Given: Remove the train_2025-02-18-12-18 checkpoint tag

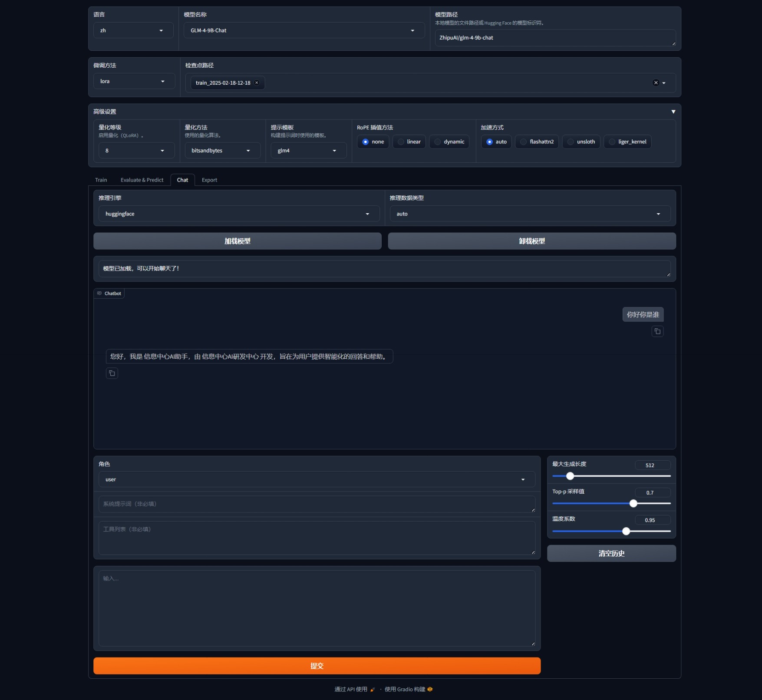Looking at the screenshot, I should (x=257, y=83).
